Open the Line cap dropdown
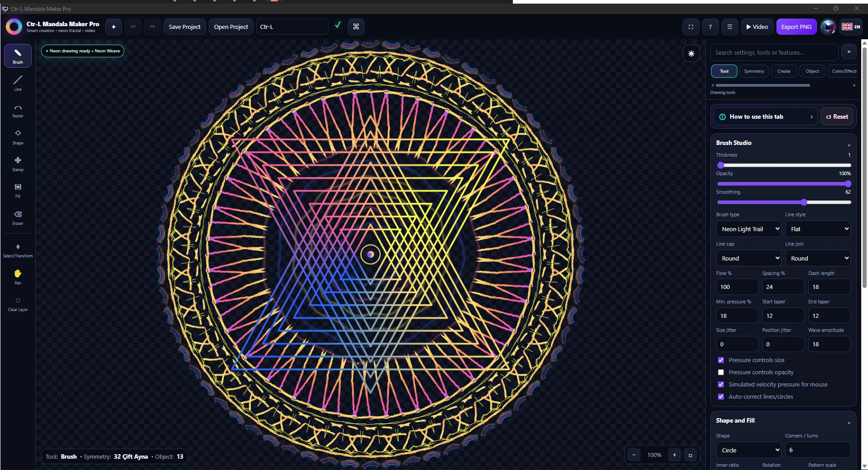 (x=749, y=258)
